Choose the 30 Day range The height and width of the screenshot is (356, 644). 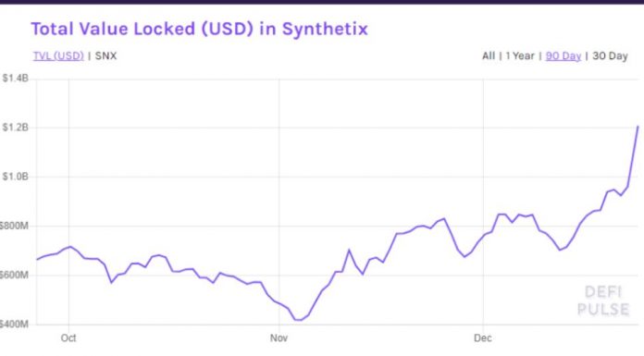(x=610, y=55)
